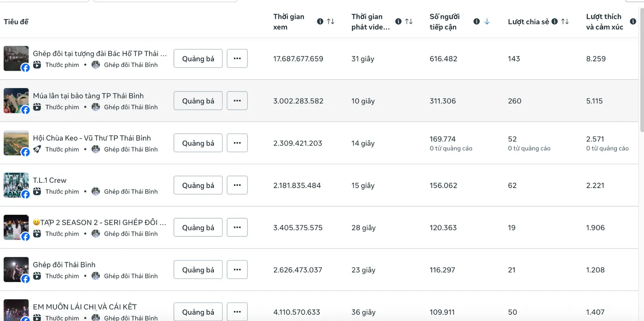Select shares value 260
This screenshot has height=321, width=644.
[x=514, y=101]
